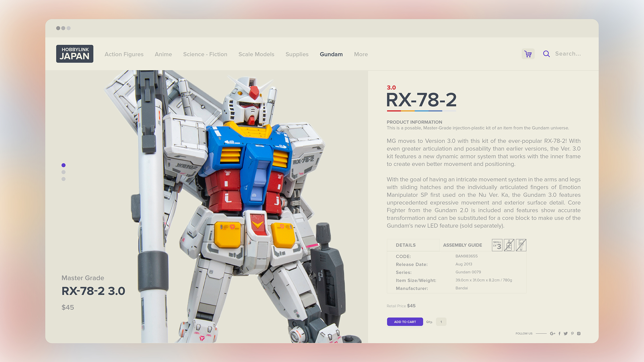Click the item size 39.0cm x 31.0cm value

tap(484, 280)
